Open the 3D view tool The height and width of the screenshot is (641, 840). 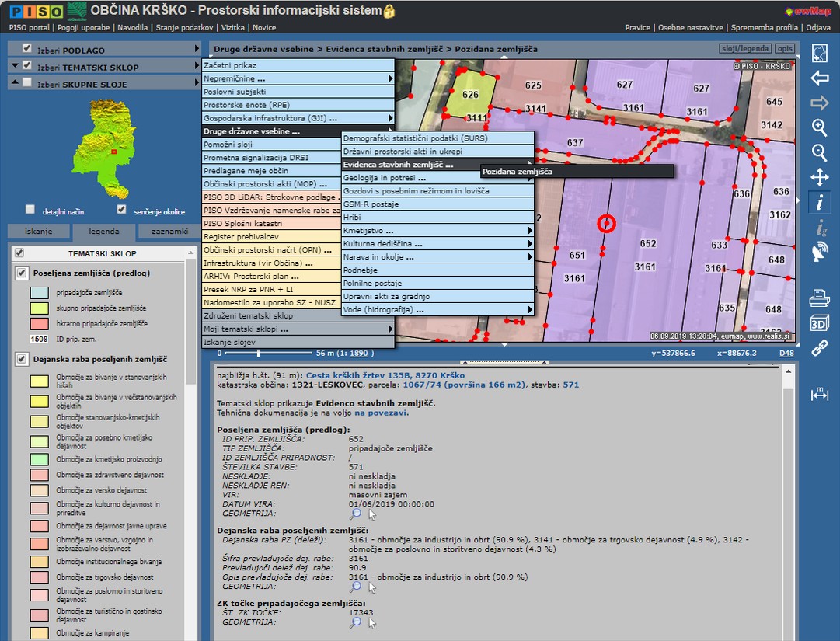[x=819, y=322]
